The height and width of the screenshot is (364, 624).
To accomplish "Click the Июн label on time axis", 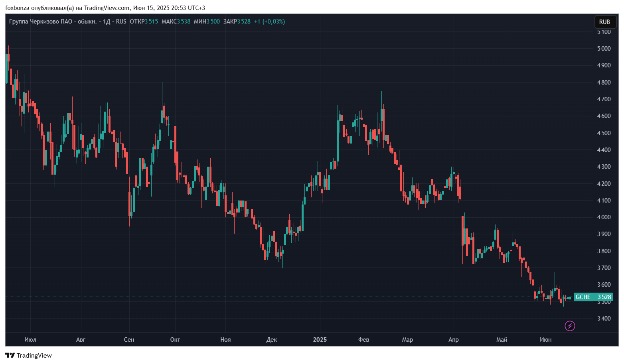I will coord(545,340).
